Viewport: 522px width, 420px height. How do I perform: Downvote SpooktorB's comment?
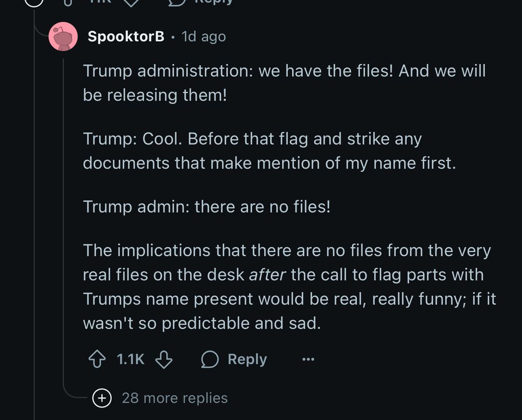click(x=164, y=359)
